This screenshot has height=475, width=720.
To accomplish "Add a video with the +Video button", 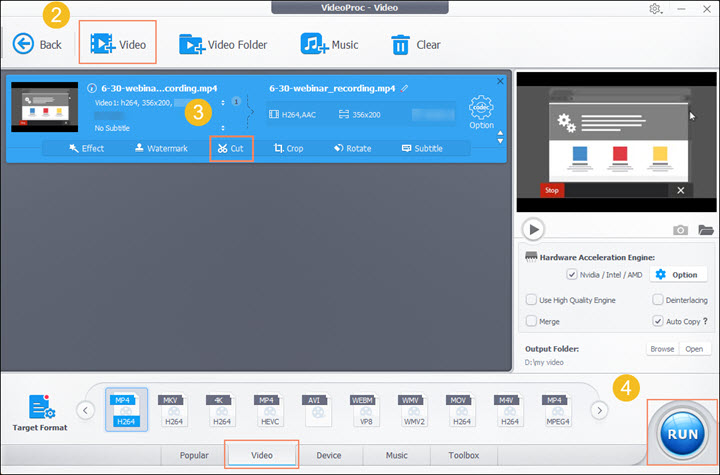I will pos(118,45).
